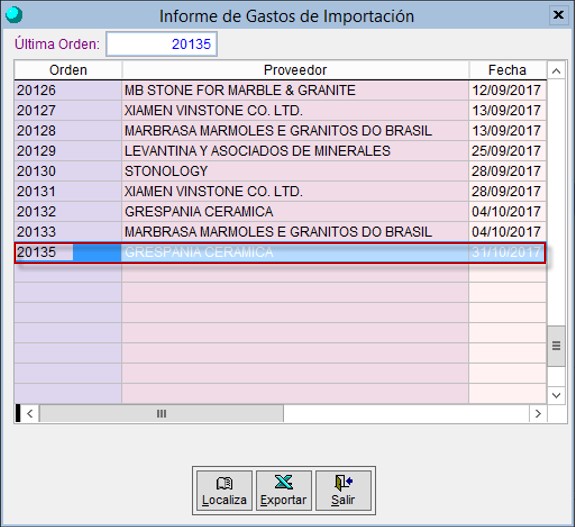Select order 20127 cell
Image resolution: width=575 pixels, height=527 pixels.
68,110
